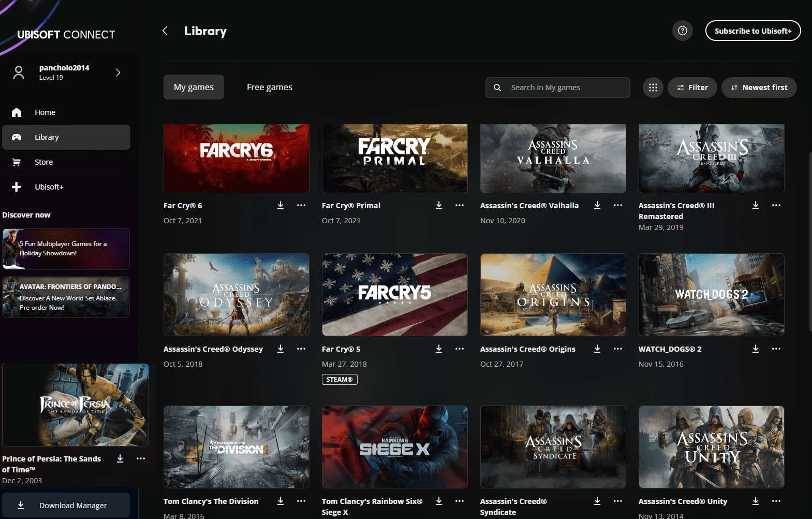Screen dimensions: 812x519
Task: Download Far Cry Primal using download icon
Action: [x=439, y=205]
